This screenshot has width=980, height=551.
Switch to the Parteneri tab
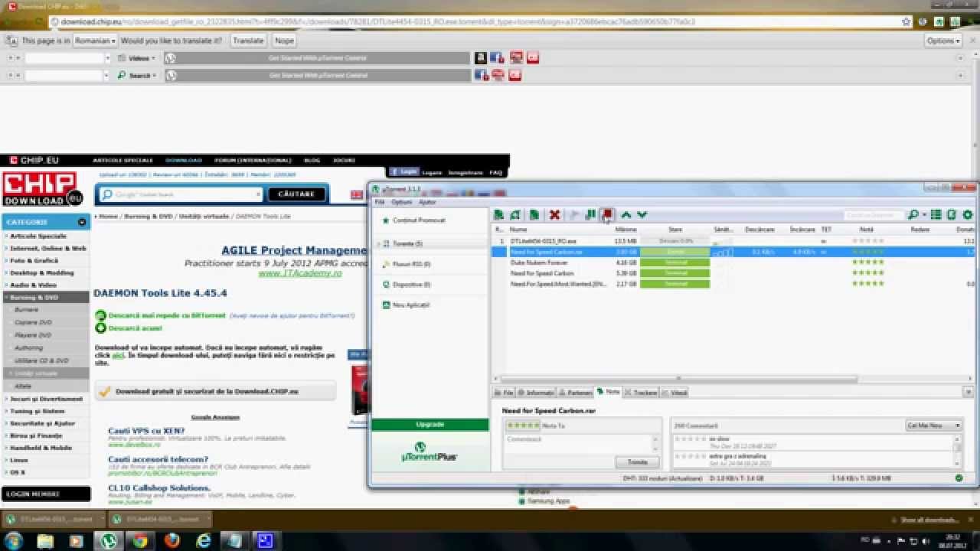[x=575, y=393]
